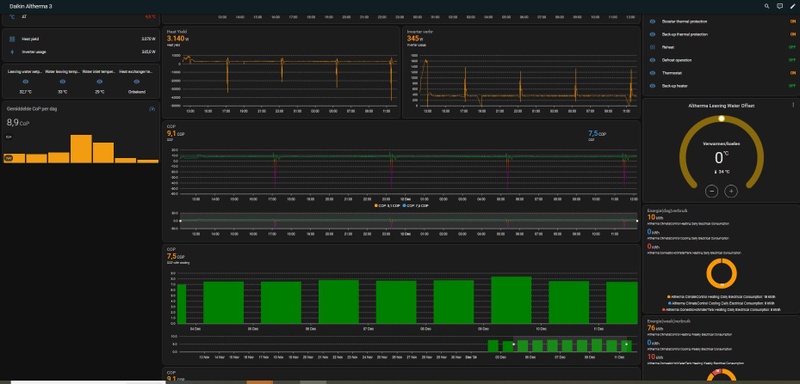Click the Daikin Altherma 3 dashboard title
This screenshot has height=384, width=800.
[31, 6]
